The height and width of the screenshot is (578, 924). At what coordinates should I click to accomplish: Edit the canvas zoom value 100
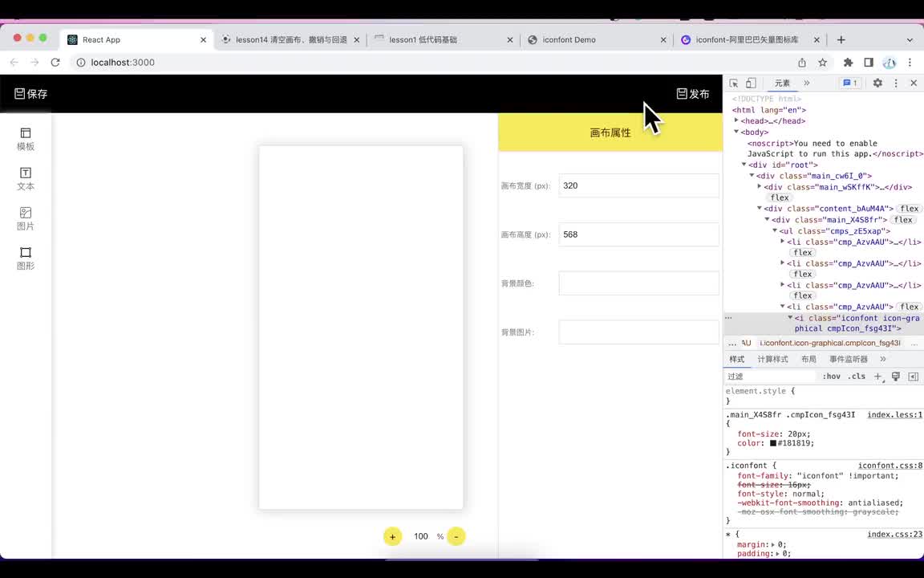(421, 536)
